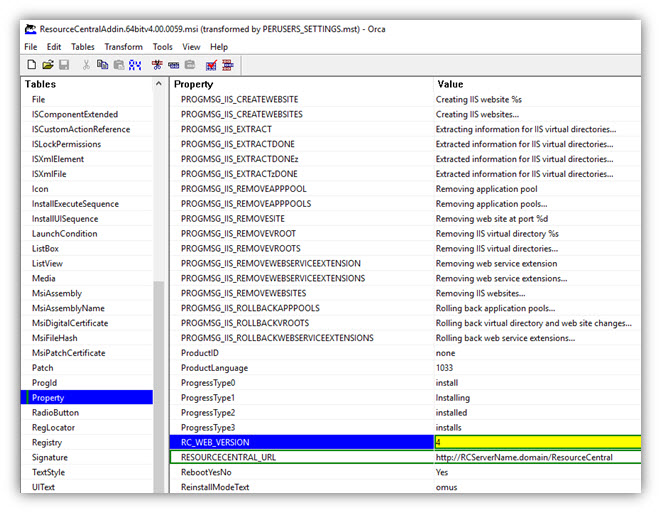Image resolution: width=661 pixels, height=513 pixels.
Task: Select the ISComponentExtended table
Action: tap(75, 114)
